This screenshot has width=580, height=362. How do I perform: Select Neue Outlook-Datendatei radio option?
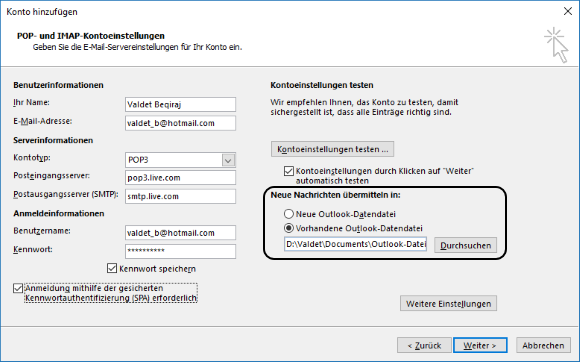coord(289,214)
